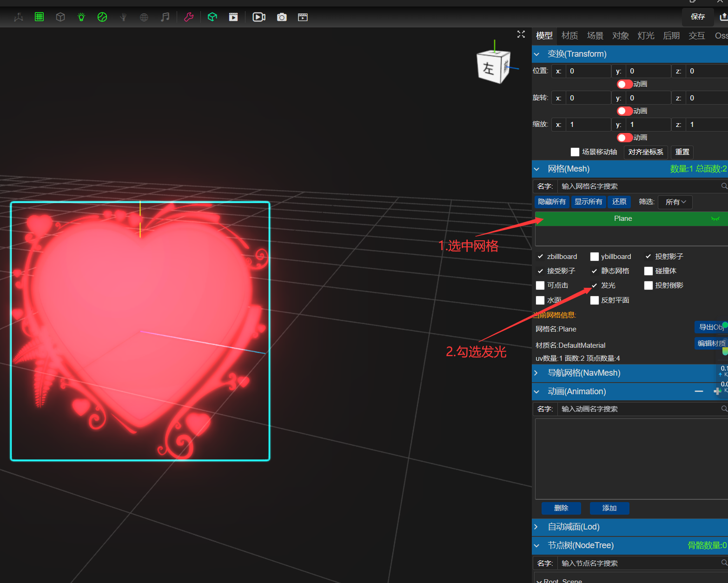Check the ybillboard checkbox
The height and width of the screenshot is (583, 728).
(x=594, y=257)
